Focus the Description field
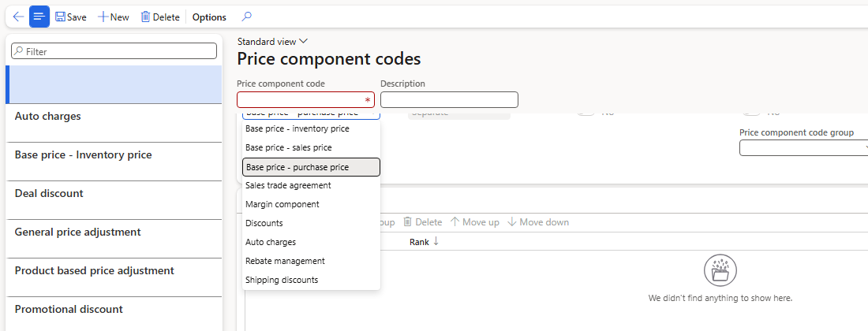The height and width of the screenshot is (331, 868). (x=449, y=99)
